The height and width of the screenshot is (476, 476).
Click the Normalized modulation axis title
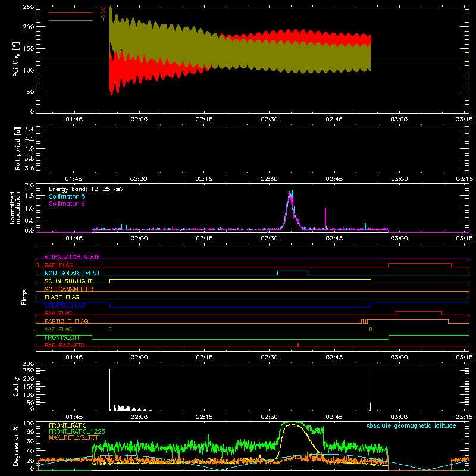15,208
